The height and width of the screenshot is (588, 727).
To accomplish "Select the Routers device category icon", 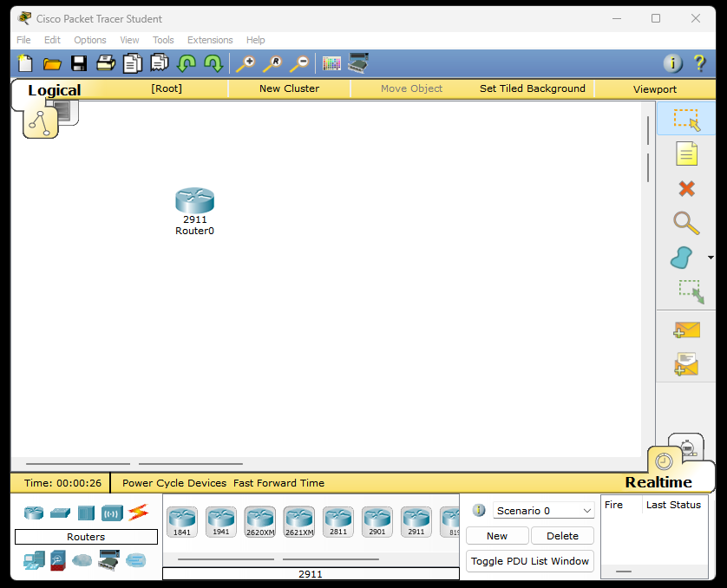I will point(33,513).
